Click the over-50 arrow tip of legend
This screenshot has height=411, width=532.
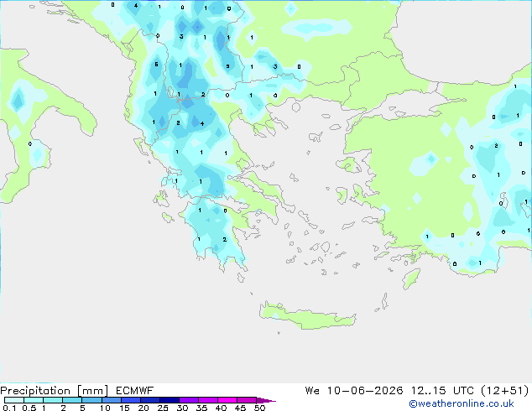coord(266,400)
